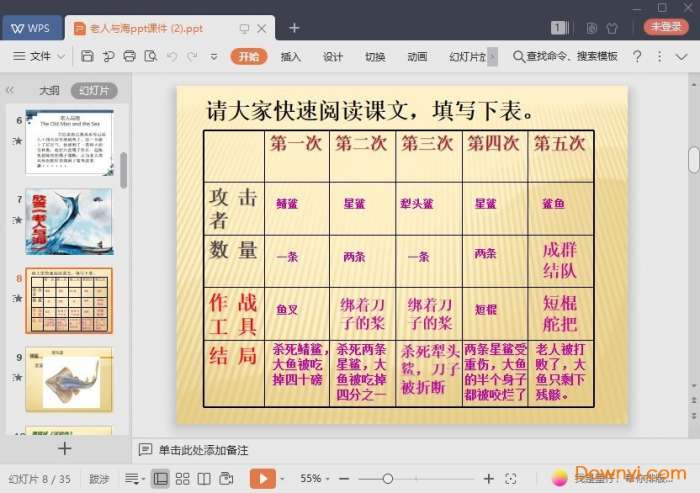Screen dimensions: 700x493
Task: Switch to the 开始 ribbon tab
Action: pos(249,57)
